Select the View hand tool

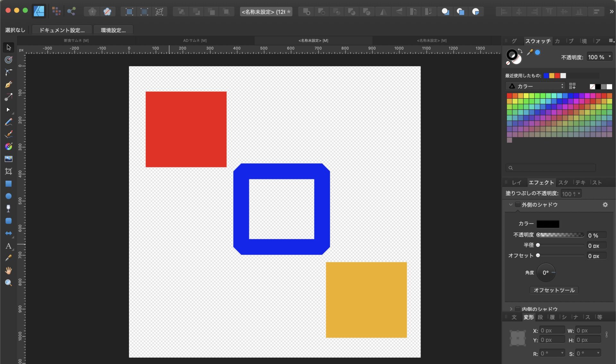point(9,270)
